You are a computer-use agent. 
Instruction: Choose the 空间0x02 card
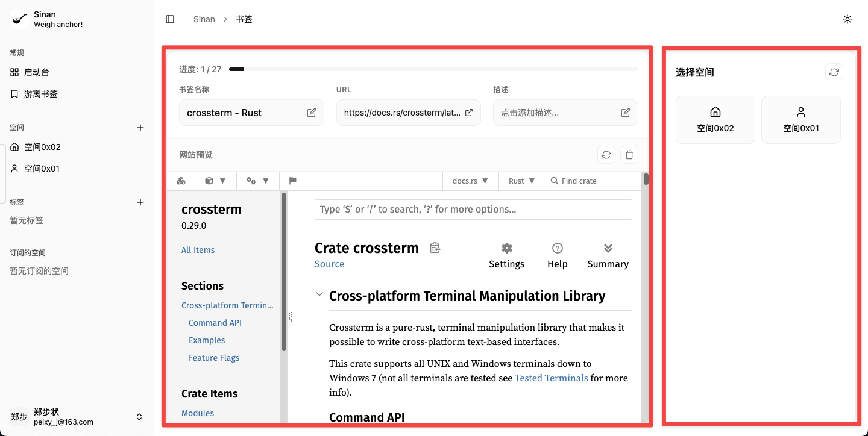[715, 120]
